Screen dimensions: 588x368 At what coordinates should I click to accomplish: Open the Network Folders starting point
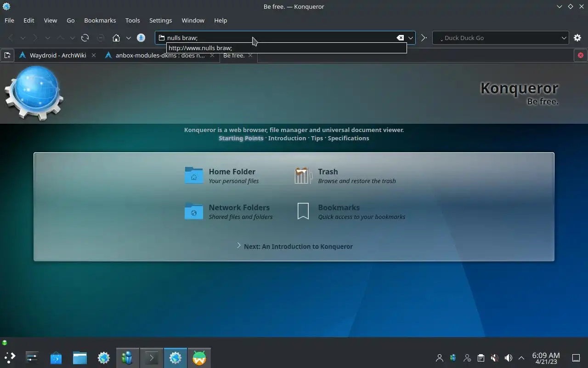coord(228,212)
